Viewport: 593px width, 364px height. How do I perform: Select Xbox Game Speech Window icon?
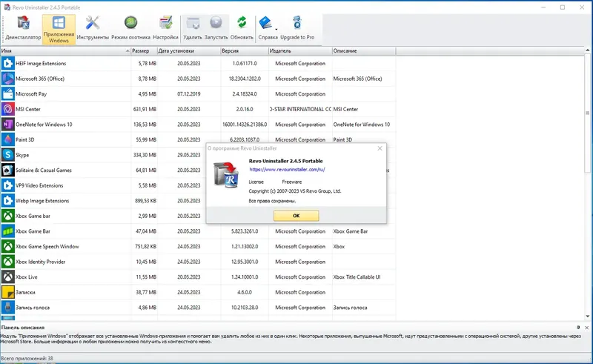[x=8, y=246]
